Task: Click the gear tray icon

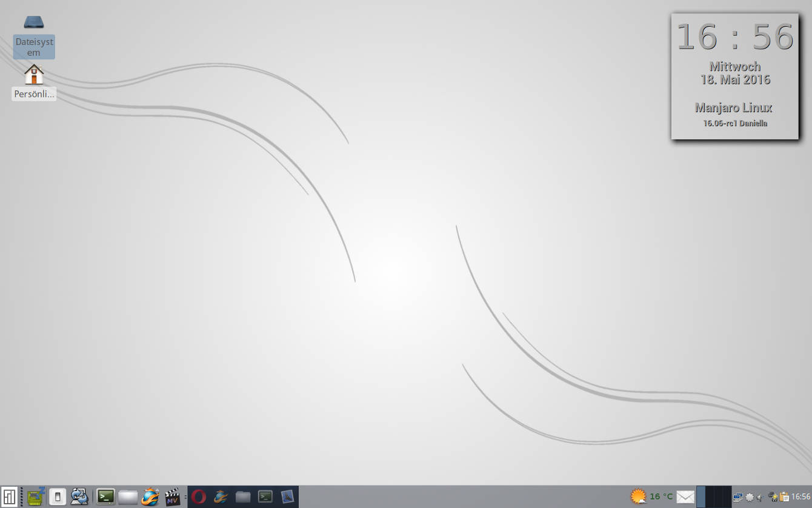Action: click(750, 497)
